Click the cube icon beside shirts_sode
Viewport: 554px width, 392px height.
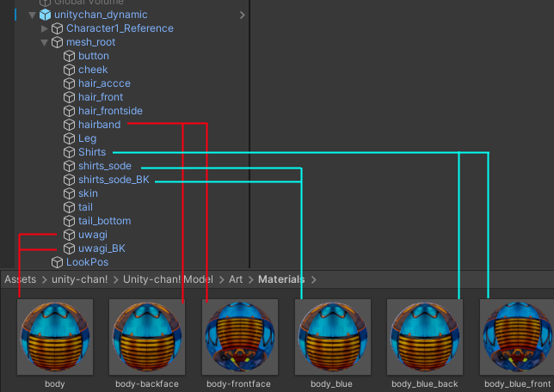[x=69, y=166]
